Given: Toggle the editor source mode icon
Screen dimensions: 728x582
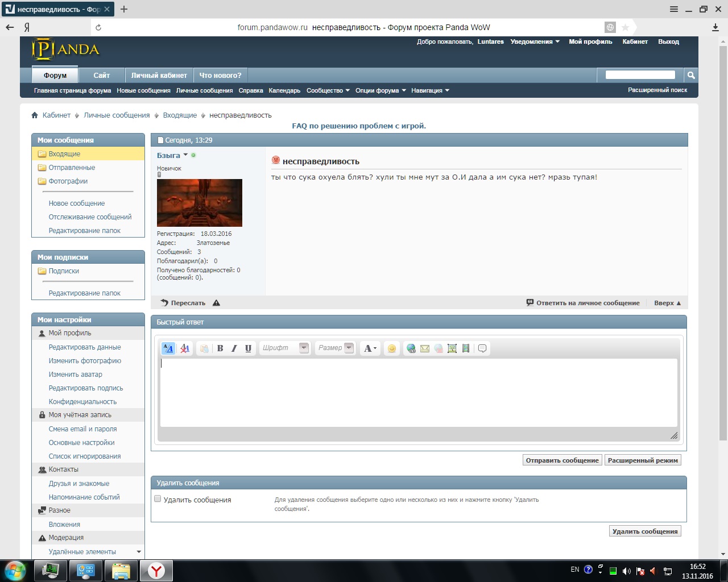Looking at the screenshot, I should (168, 348).
